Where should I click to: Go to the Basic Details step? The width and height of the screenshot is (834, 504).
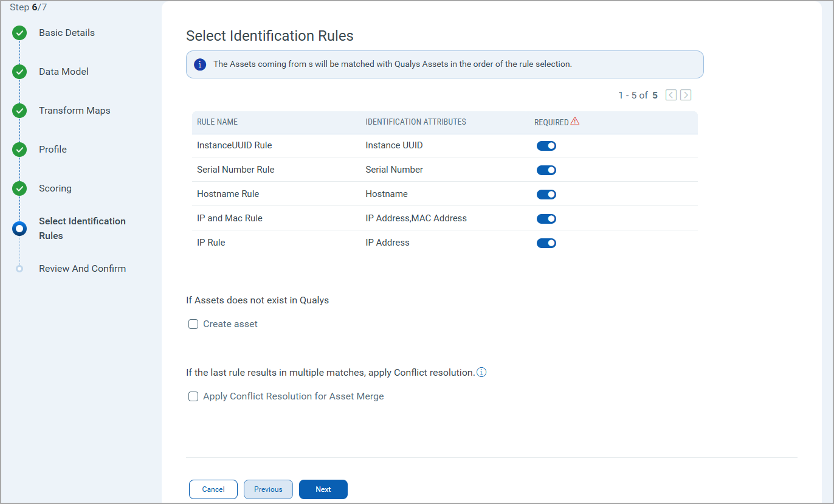67,33
